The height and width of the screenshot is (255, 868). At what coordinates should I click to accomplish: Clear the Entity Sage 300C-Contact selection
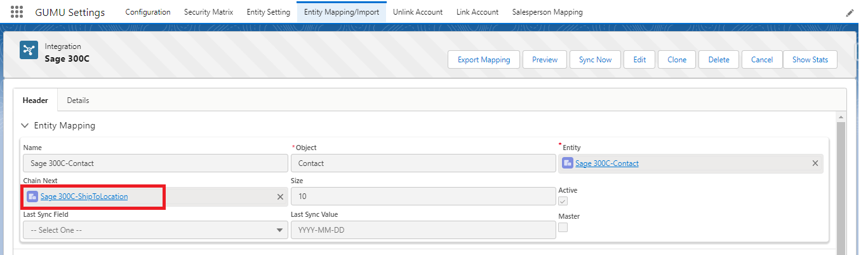pos(815,163)
